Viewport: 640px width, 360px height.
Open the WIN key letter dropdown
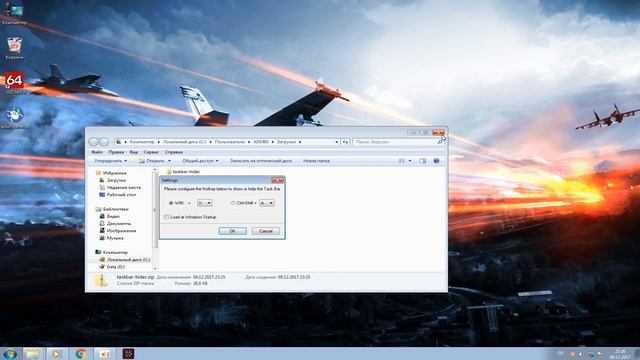(x=204, y=203)
